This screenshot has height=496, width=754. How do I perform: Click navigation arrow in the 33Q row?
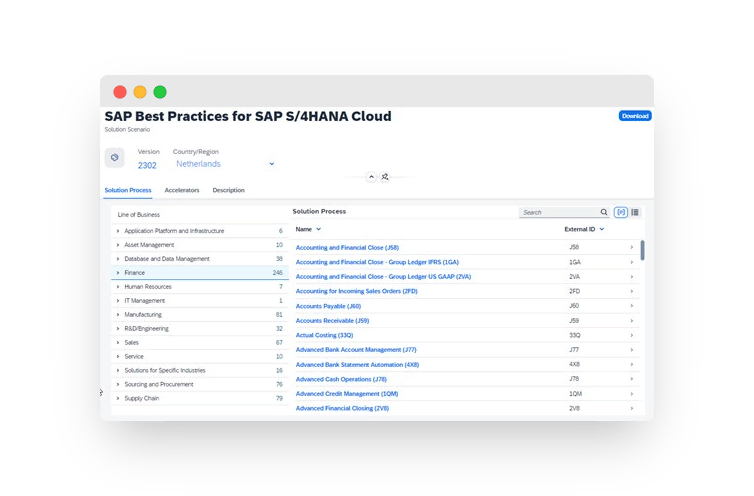click(x=632, y=335)
